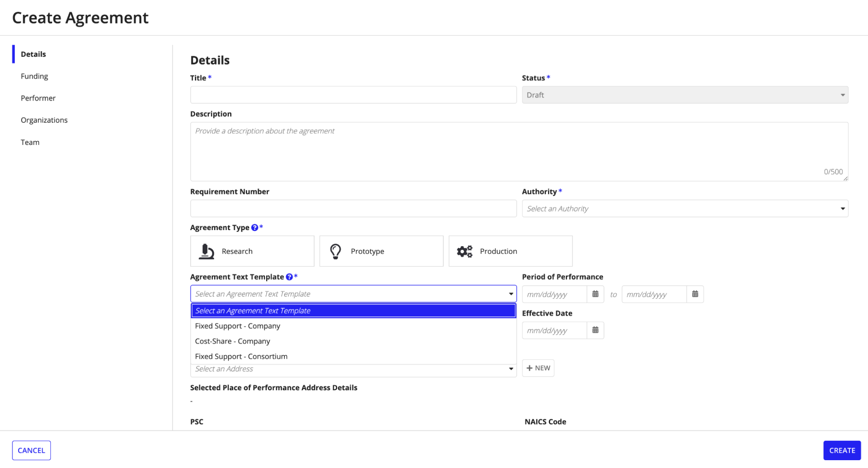The image size is (868, 468).
Task: Click the Create Agreement page heading
Action: [80, 18]
